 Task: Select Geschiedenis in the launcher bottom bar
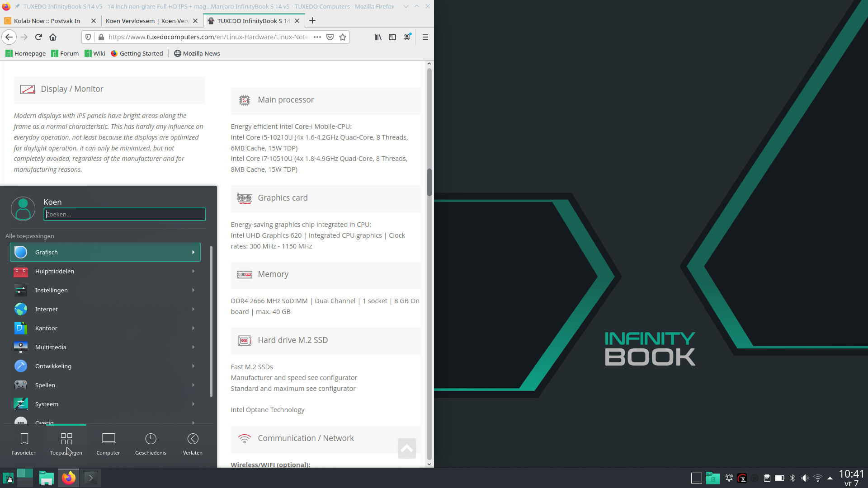151,443
